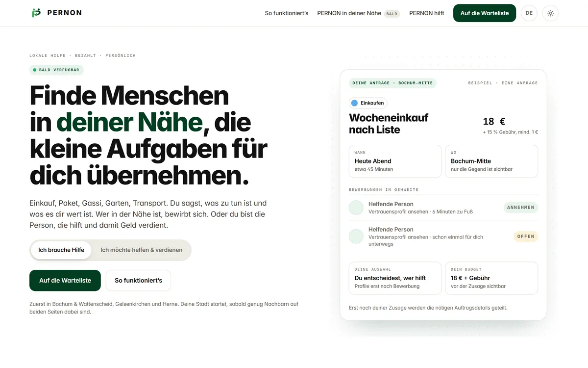588x368 pixels.
Task: Open the DE language selector
Action: pos(529,13)
